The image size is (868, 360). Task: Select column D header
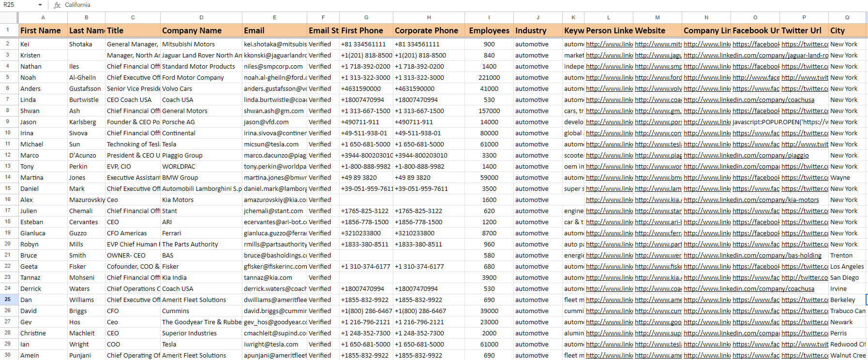tap(201, 17)
